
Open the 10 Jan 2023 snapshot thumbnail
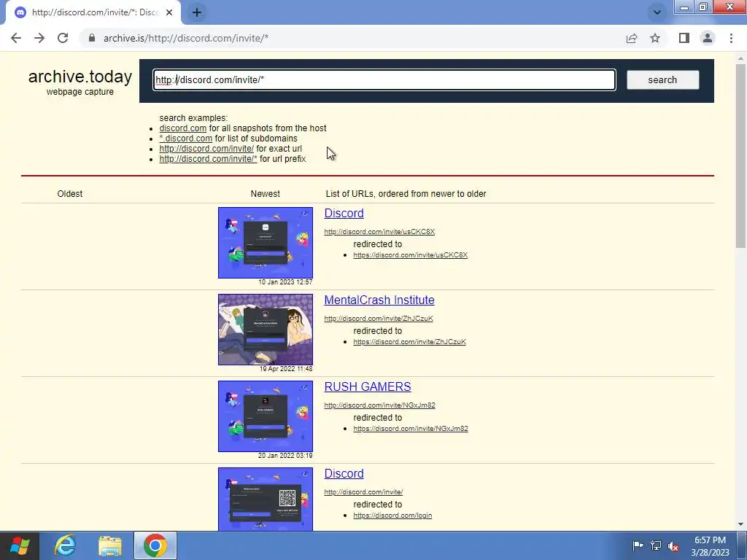click(x=266, y=243)
